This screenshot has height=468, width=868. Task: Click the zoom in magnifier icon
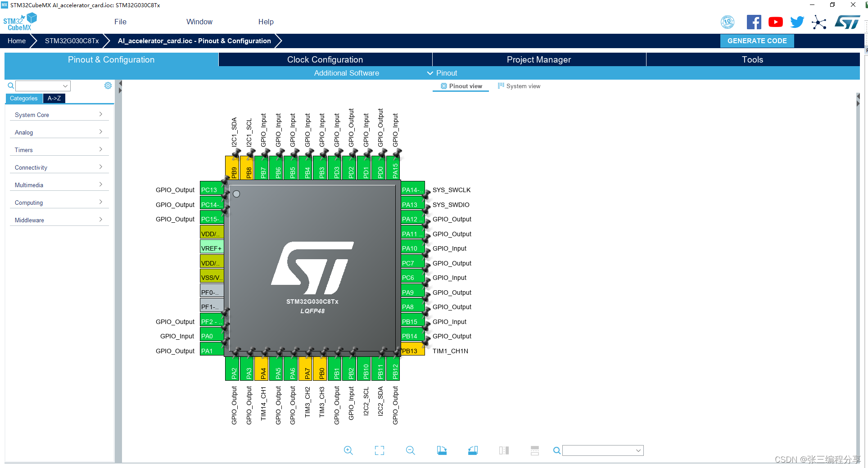pyautogui.click(x=348, y=450)
